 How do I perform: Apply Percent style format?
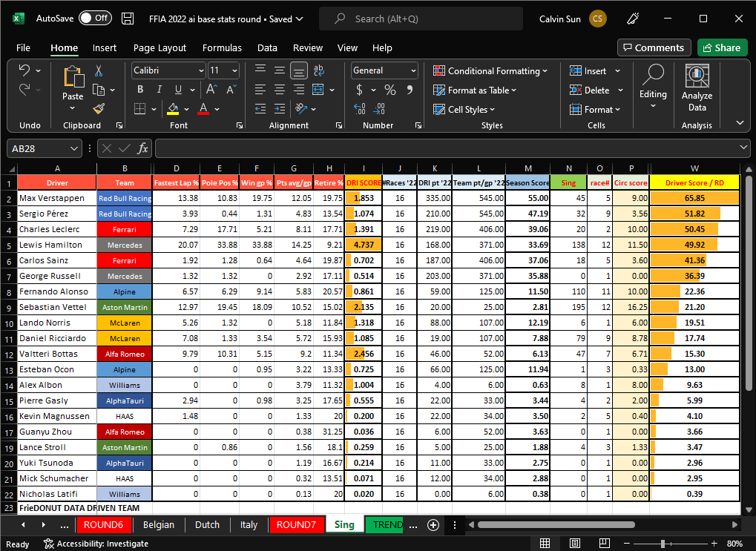[389, 90]
